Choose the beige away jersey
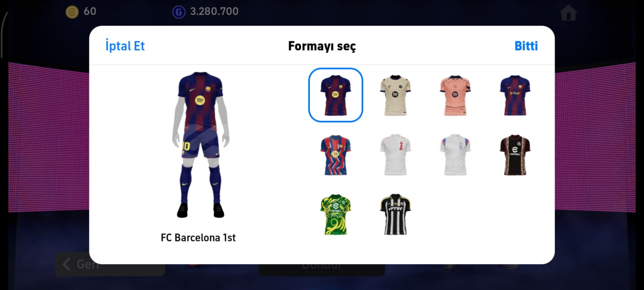Image resolution: width=644 pixels, height=290 pixels. pyautogui.click(x=395, y=95)
